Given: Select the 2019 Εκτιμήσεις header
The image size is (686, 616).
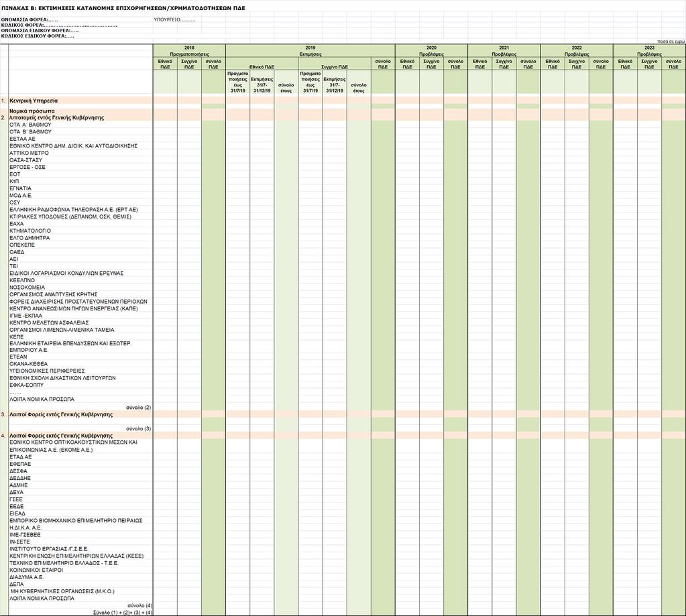Looking at the screenshot, I should click(310, 51).
